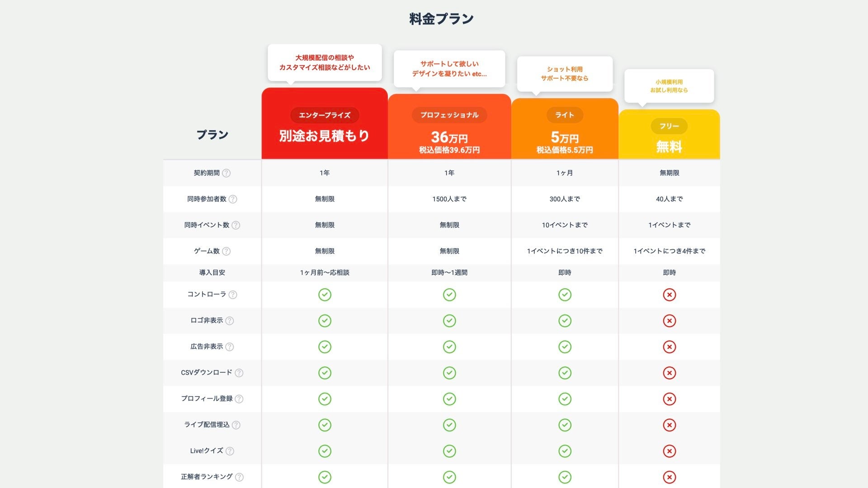Select the プロフェッショナル plan label
The image size is (868, 488).
coord(449,115)
